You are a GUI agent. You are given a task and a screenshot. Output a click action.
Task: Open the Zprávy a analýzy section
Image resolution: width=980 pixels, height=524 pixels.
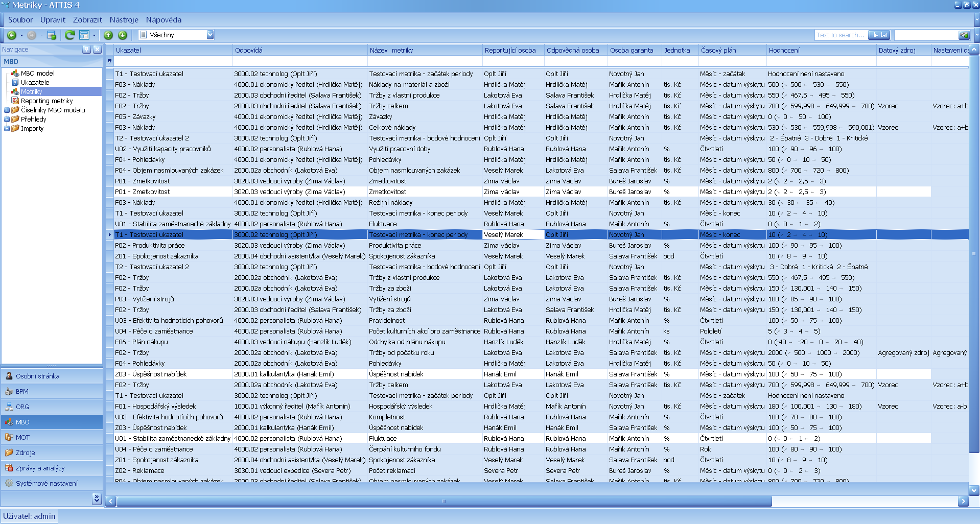tap(52, 468)
